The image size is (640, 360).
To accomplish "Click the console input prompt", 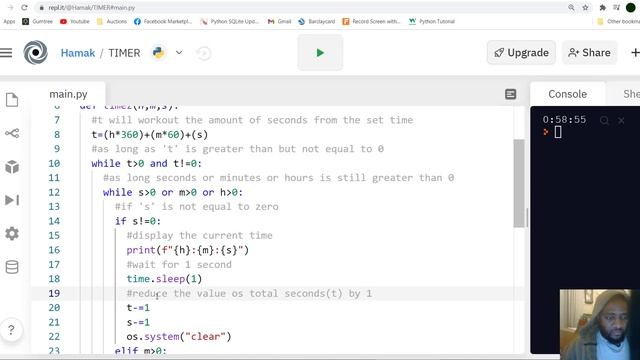I will [558, 132].
